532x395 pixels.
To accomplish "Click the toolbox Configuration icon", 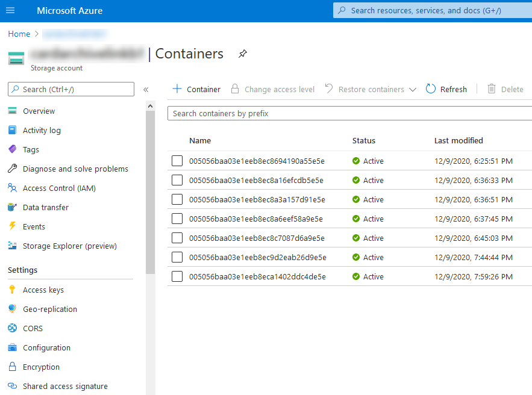I will [x=12, y=347].
